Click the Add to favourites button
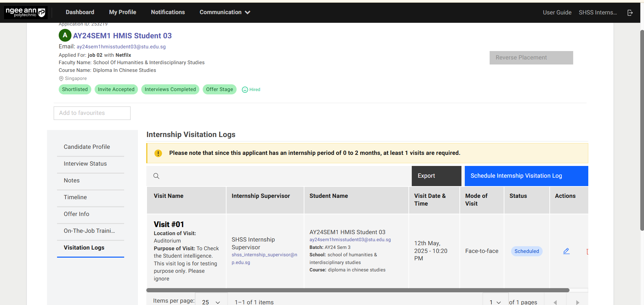Screen dimensions: 644x305 92,113
